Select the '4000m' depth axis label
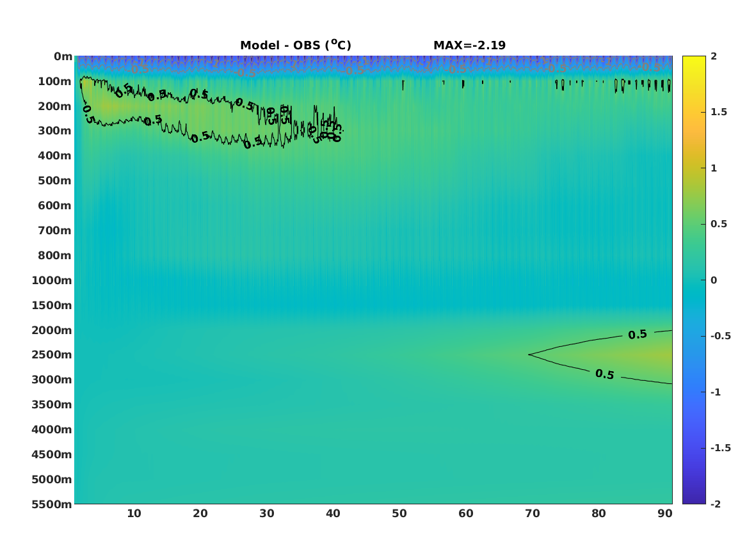Viewport: 747px width, 560px height. (52, 429)
